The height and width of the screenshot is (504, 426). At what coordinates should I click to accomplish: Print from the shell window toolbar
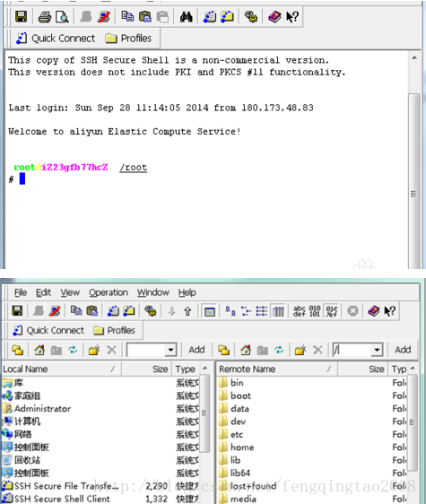coord(44,17)
